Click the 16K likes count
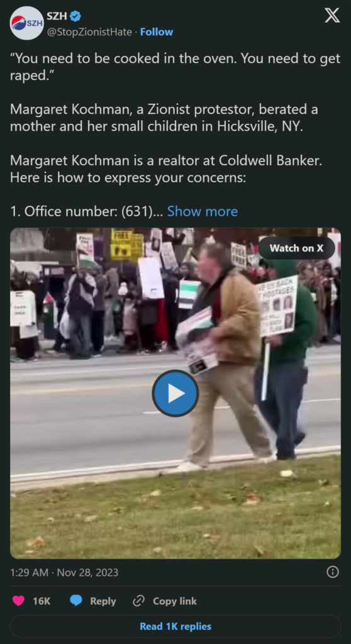Viewport: 351px width, 644px height. [42, 601]
